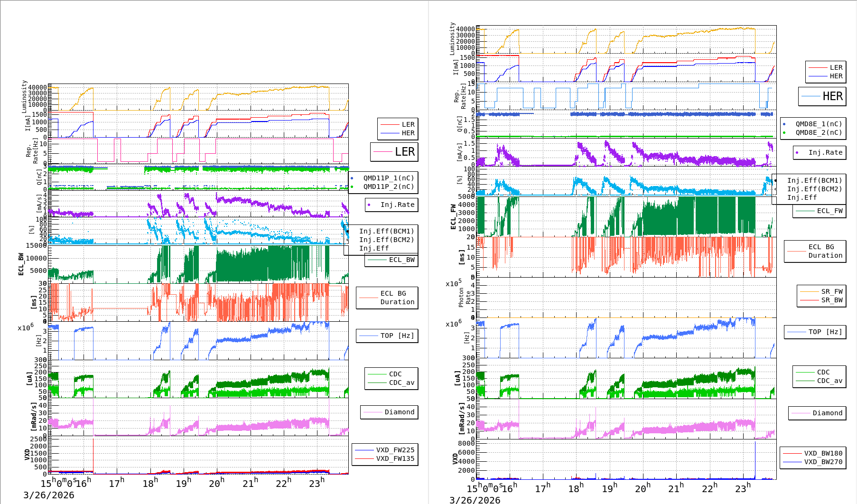Select the ECL_FW legend box
Viewport: 857px width, 504px height.
pos(820,211)
